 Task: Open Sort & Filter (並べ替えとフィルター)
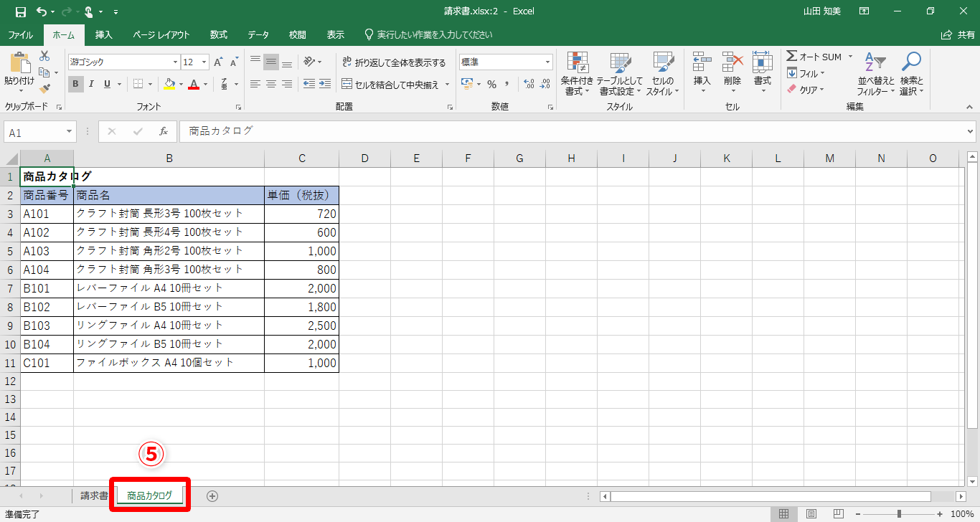pyautogui.click(x=875, y=74)
